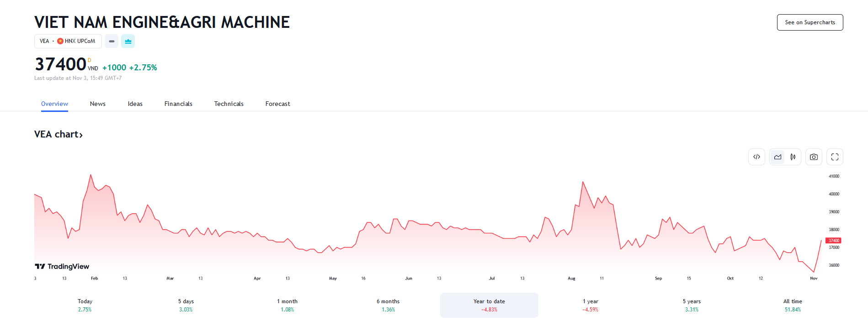Select the 1 year range
868x332 pixels.
point(590,305)
